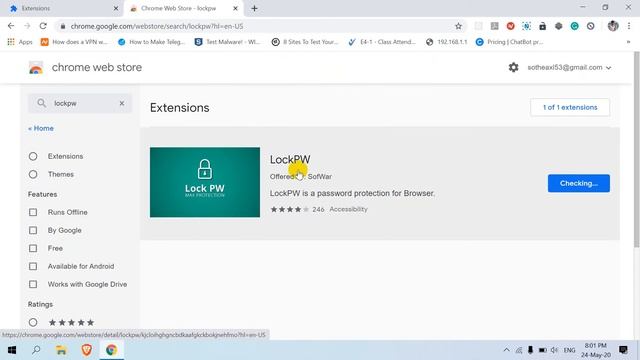Open the Web Store settings gear
Viewport: 640px width, 360px height.
coord(513,67)
